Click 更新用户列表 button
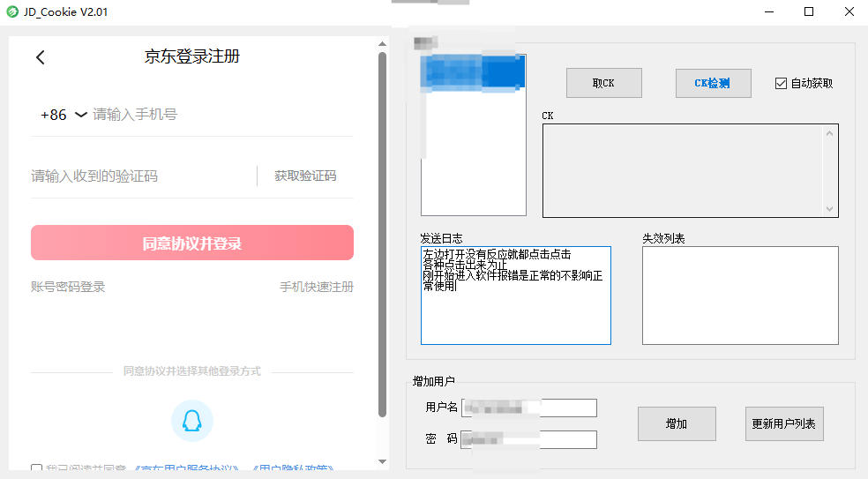The image size is (868, 479). (784, 423)
